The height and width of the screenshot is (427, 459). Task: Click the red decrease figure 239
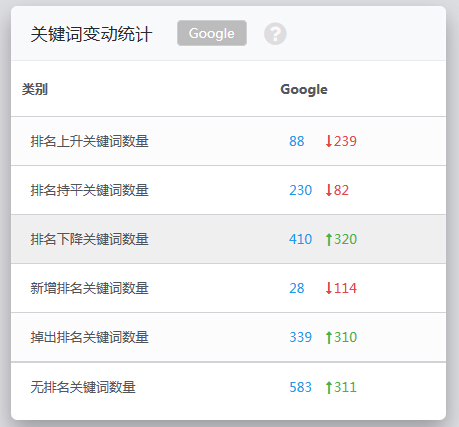tap(341, 141)
